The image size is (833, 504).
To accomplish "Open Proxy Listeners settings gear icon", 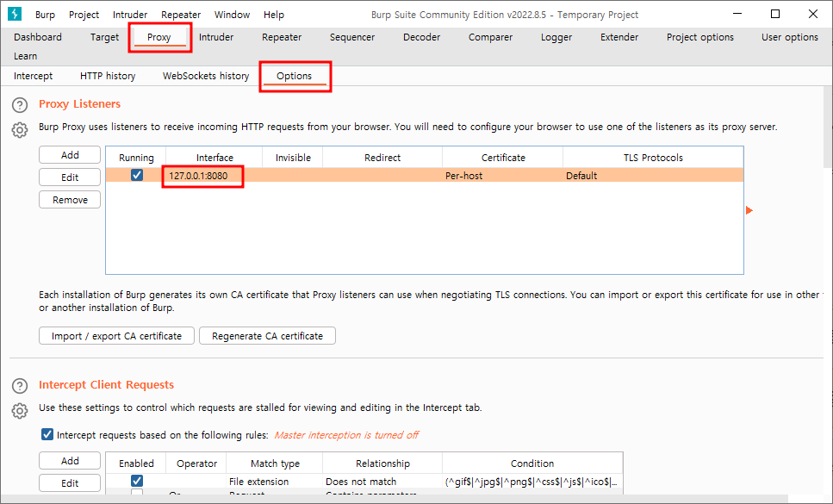I will 20,129.
